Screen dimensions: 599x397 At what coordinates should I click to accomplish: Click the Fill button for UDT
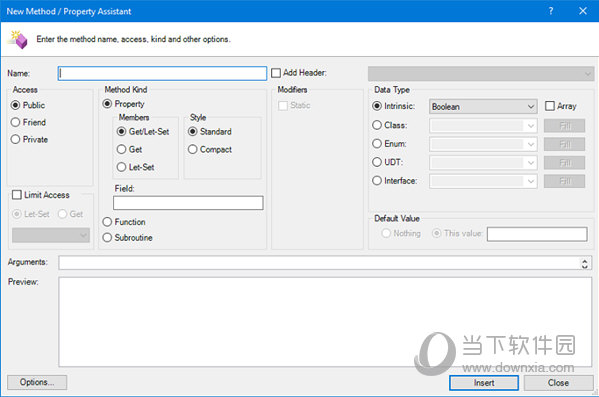(x=564, y=163)
